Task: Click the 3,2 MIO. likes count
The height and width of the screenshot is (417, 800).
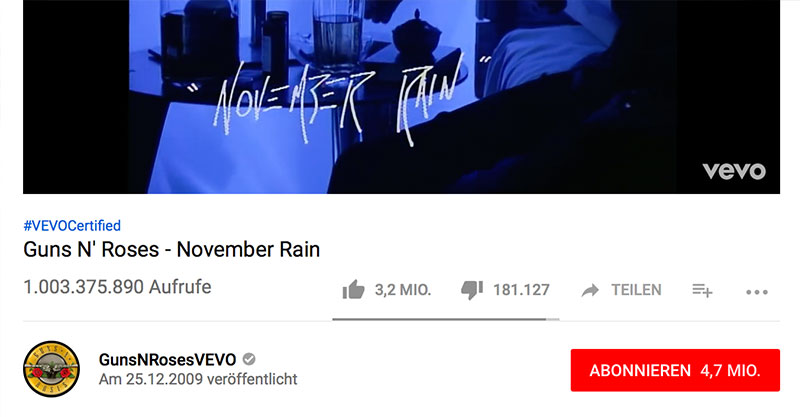Action: (x=403, y=290)
